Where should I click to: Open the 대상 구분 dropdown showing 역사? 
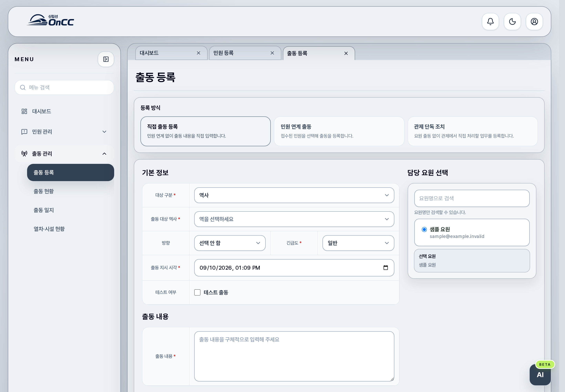pyautogui.click(x=294, y=195)
